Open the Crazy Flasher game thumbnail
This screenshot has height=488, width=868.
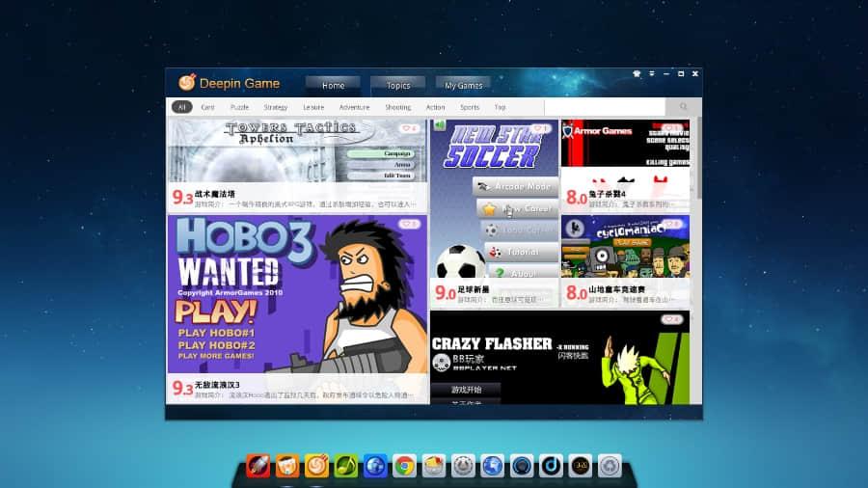coord(559,357)
